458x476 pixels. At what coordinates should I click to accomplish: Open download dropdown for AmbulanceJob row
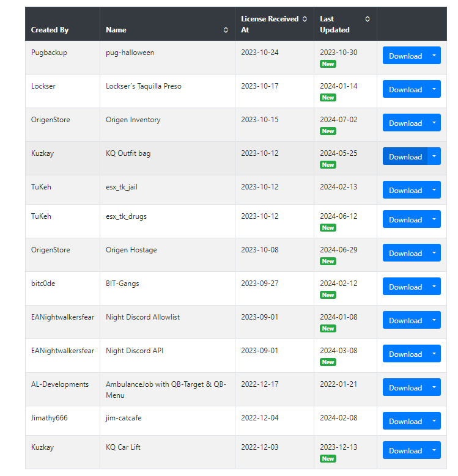(x=434, y=387)
